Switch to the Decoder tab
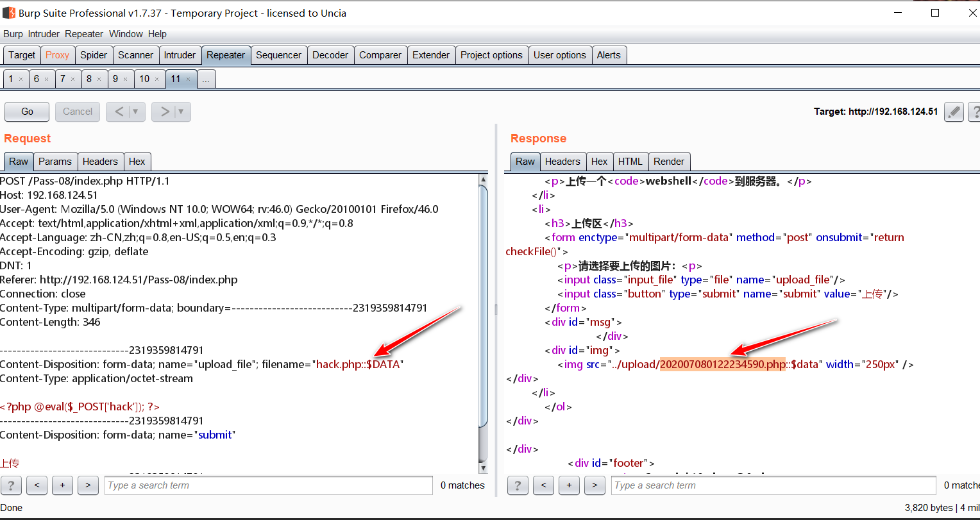Image resolution: width=980 pixels, height=520 pixels. pyautogui.click(x=330, y=55)
